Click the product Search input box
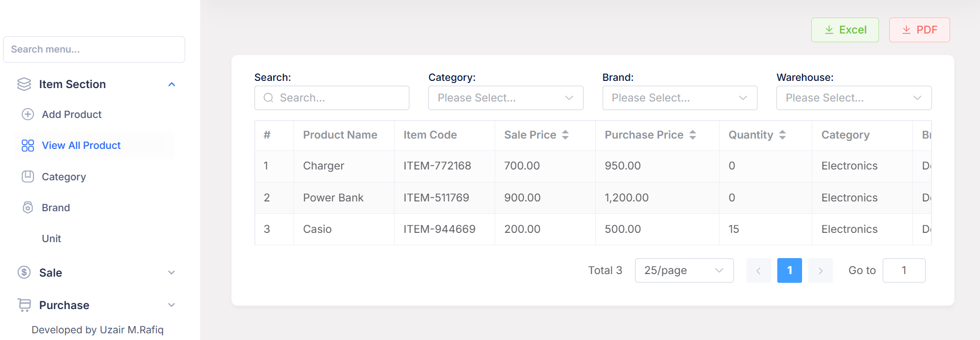Viewport: 980px width, 340px height. [x=332, y=98]
